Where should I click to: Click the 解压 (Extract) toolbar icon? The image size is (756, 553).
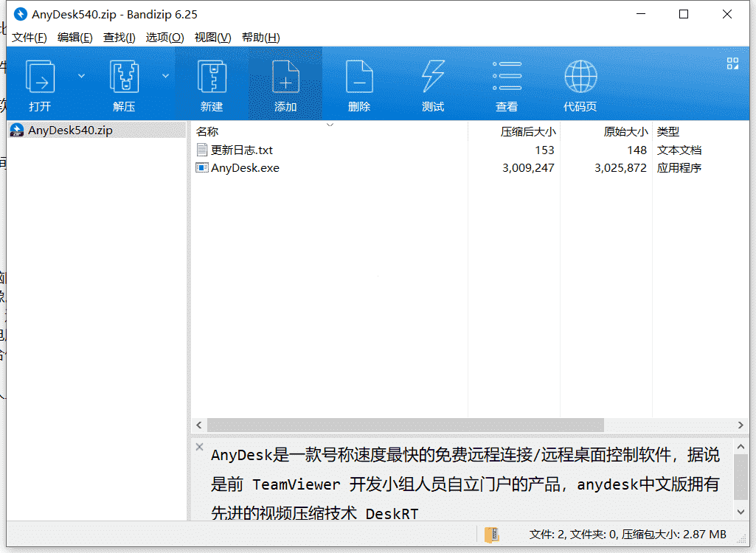pos(125,76)
